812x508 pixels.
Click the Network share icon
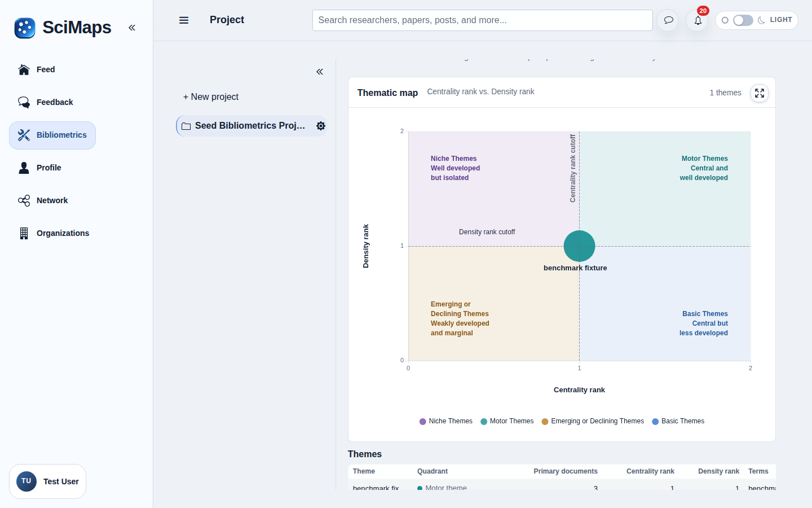(24, 200)
